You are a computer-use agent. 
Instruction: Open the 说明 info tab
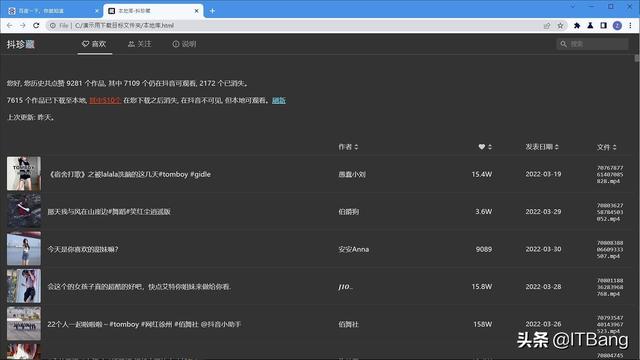tap(184, 44)
